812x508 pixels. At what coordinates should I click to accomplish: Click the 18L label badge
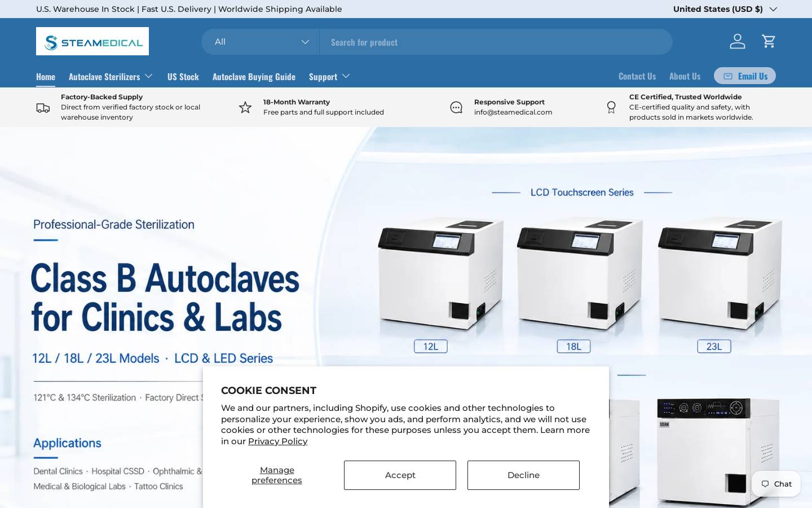[x=574, y=347]
